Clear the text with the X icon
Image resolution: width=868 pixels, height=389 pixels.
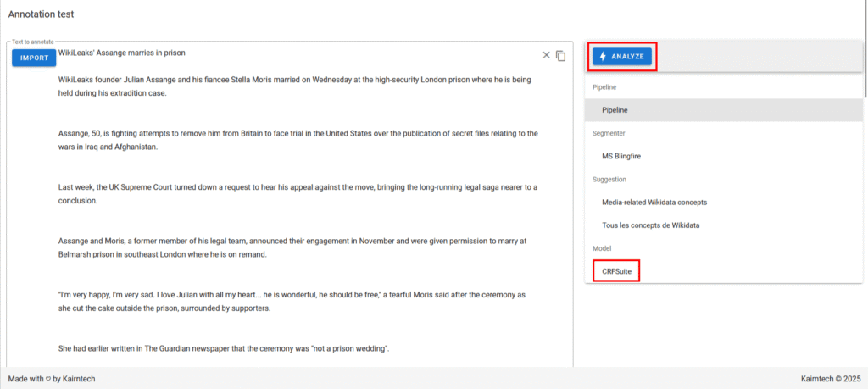pyautogui.click(x=546, y=56)
